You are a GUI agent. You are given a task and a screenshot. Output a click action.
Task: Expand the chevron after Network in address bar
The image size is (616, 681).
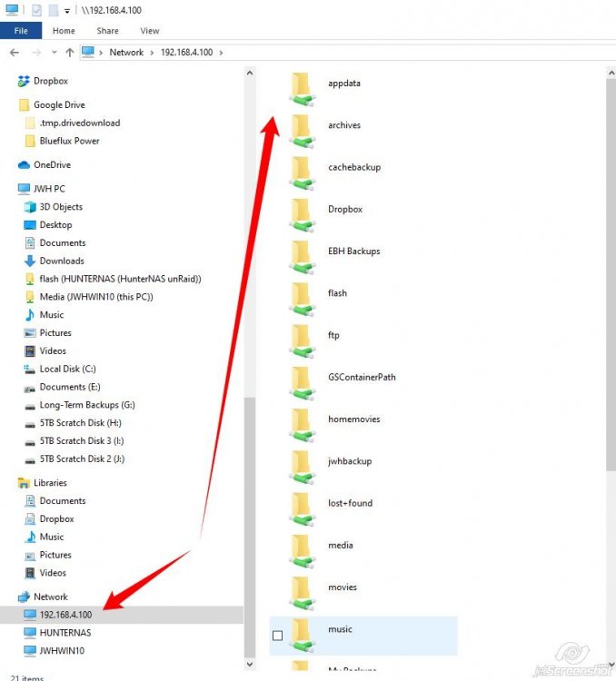pos(152,53)
